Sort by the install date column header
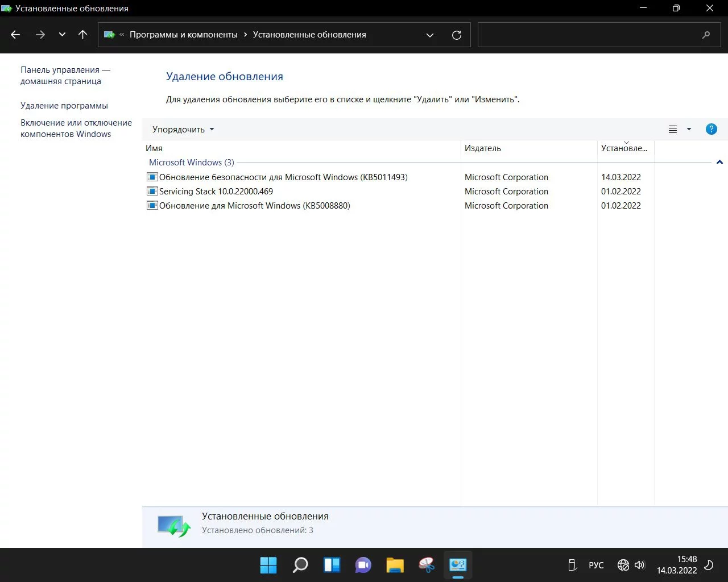Viewport: 728px width, 582px height. (626, 148)
